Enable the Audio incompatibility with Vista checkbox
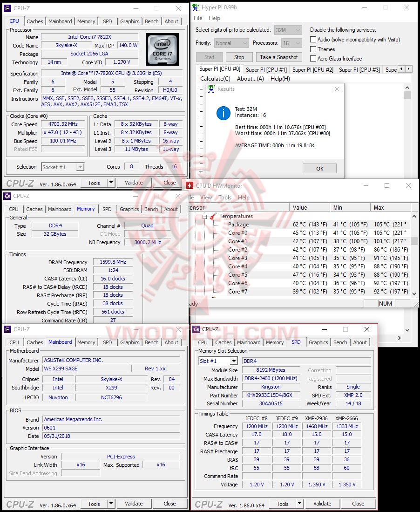This screenshot has width=420, height=512. (x=313, y=40)
